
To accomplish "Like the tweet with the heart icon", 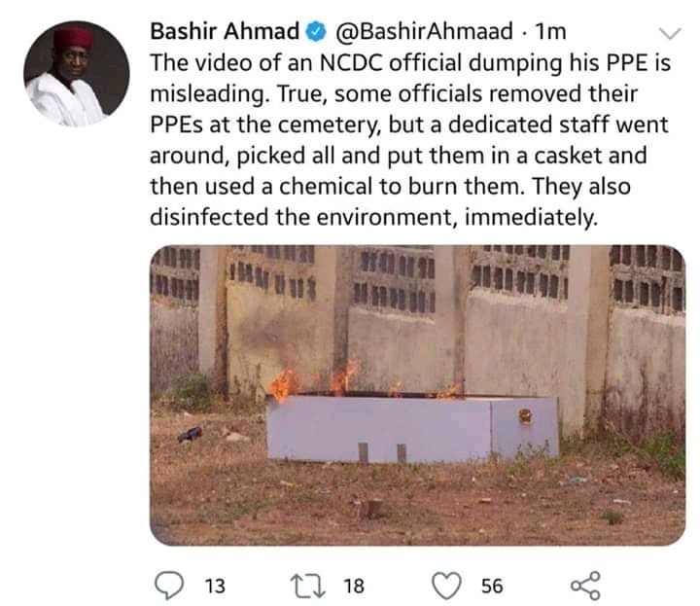I will tap(447, 586).
